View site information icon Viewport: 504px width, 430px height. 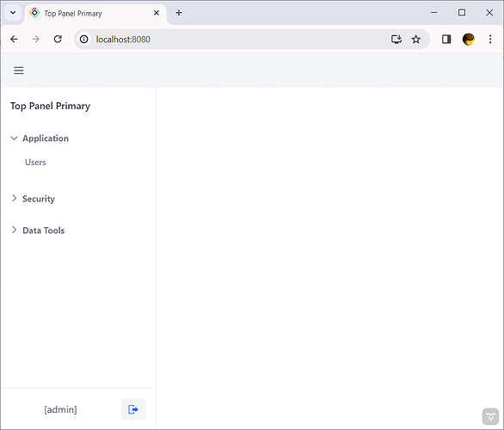pyautogui.click(x=84, y=40)
